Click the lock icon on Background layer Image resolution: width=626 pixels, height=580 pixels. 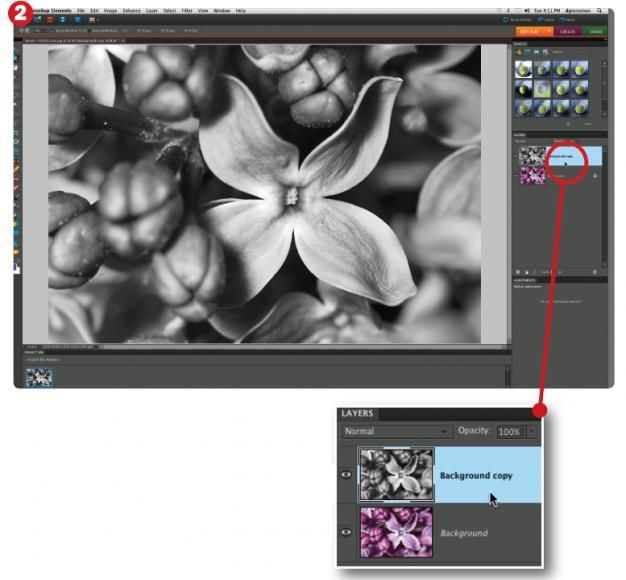595,176
